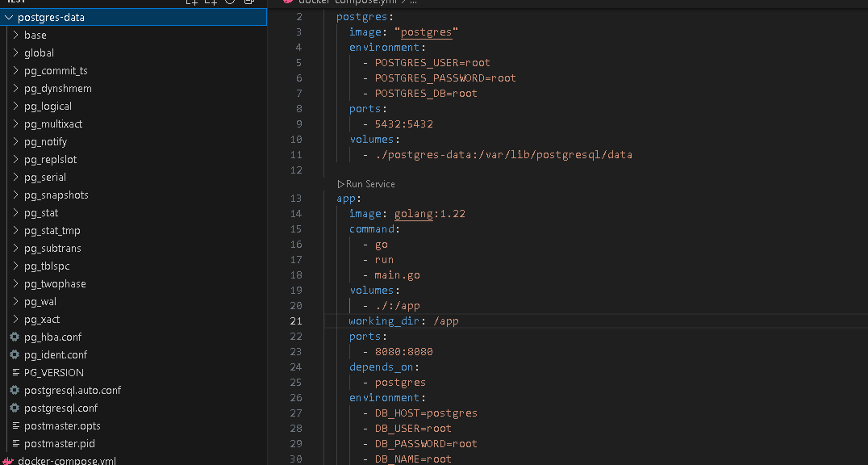Expand the pg_multixact folder chevron

[15, 124]
